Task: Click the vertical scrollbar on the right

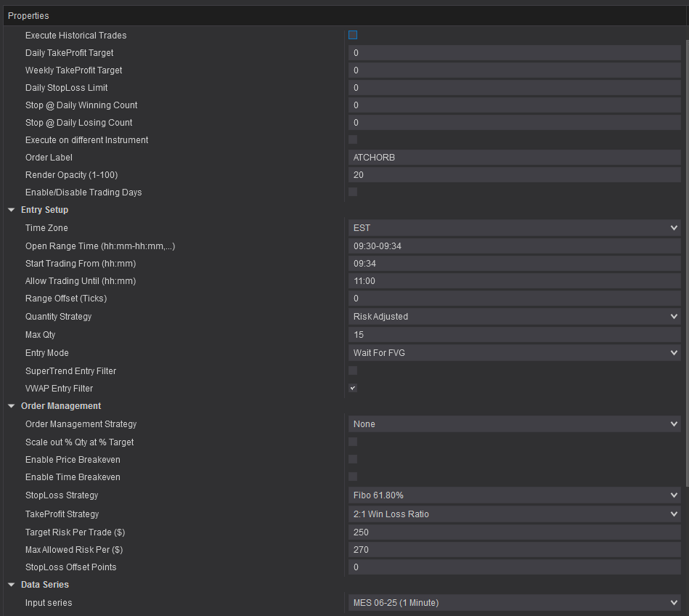Action: [x=687, y=263]
